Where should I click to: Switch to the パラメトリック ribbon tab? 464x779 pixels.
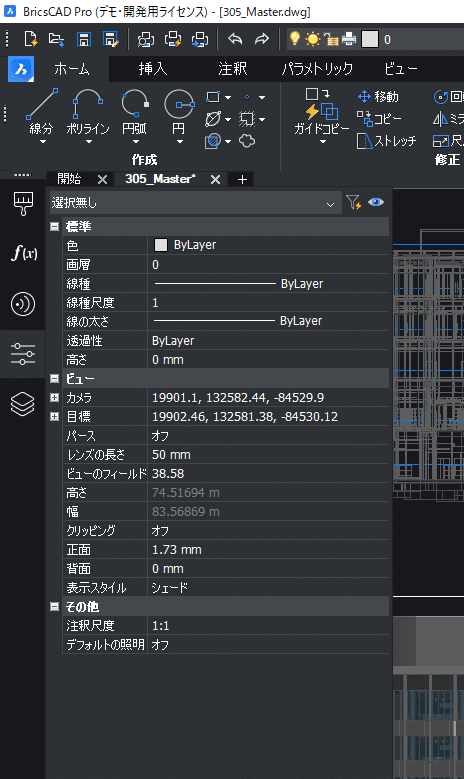[x=317, y=69]
